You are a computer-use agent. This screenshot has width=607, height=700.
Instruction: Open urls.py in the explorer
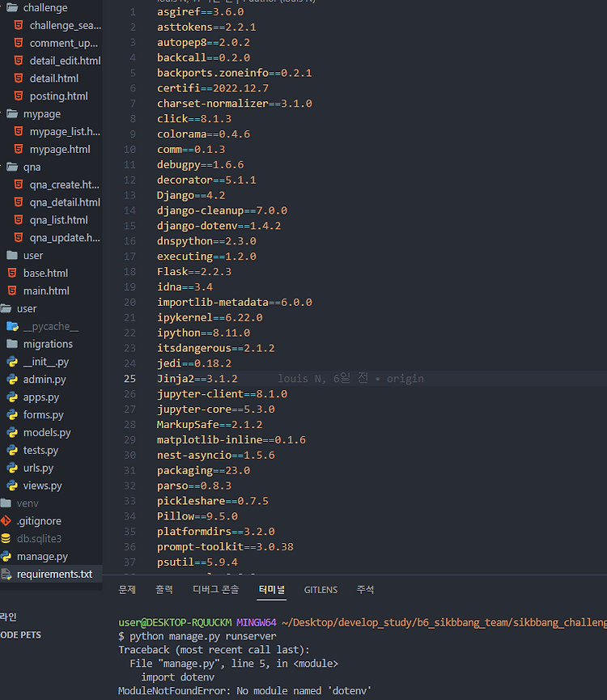[38, 468]
